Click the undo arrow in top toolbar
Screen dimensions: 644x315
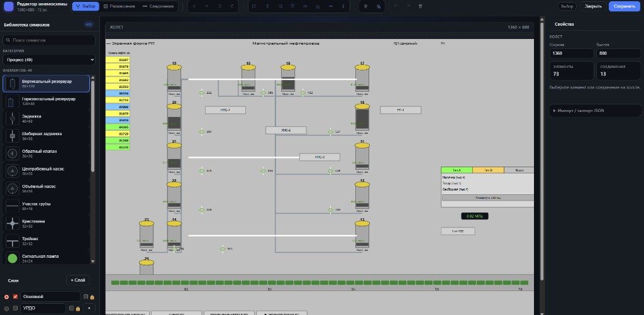click(396, 6)
